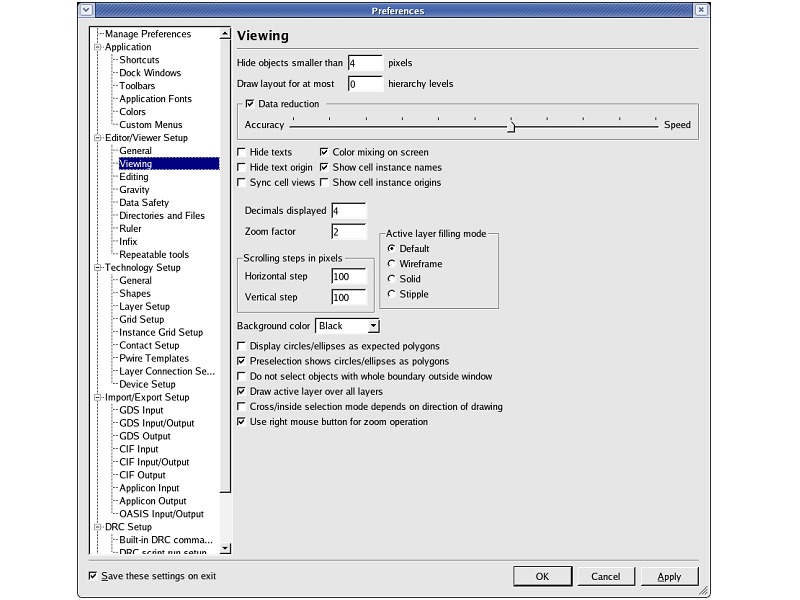Collapse the Application tree node
The width and height of the screenshot is (800, 600).
click(98, 47)
